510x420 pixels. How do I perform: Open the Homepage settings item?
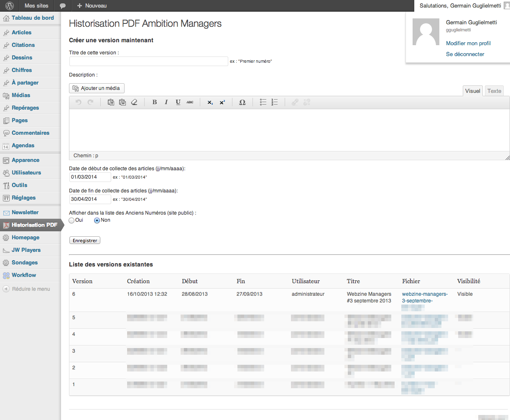pos(30,238)
